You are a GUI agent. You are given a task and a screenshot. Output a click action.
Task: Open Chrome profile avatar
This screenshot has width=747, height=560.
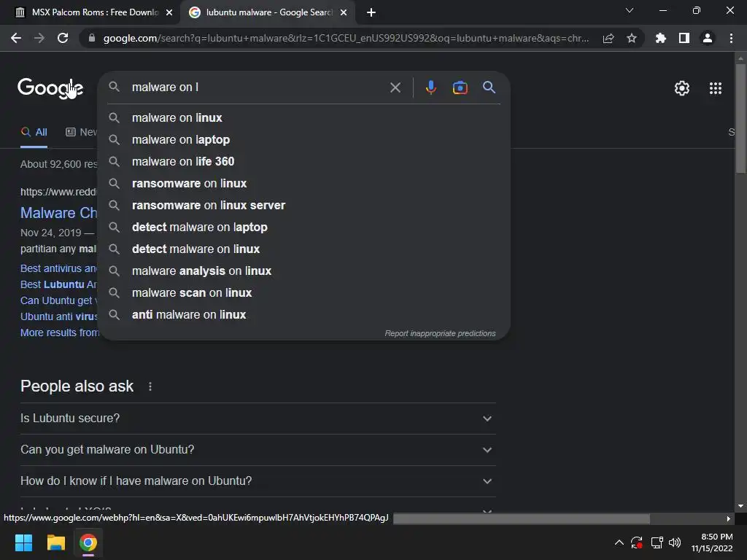click(708, 38)
